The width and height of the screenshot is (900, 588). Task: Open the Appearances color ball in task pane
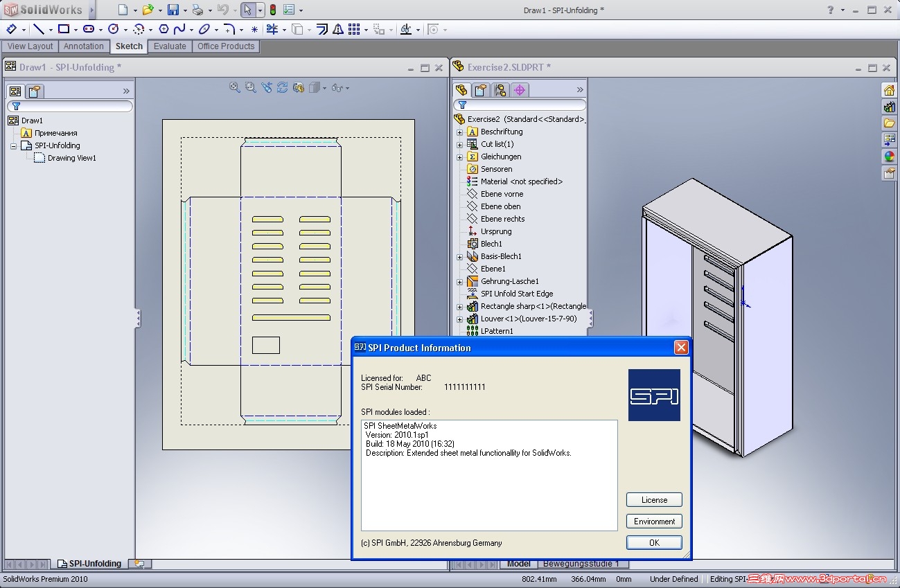[x=889, y=157]
